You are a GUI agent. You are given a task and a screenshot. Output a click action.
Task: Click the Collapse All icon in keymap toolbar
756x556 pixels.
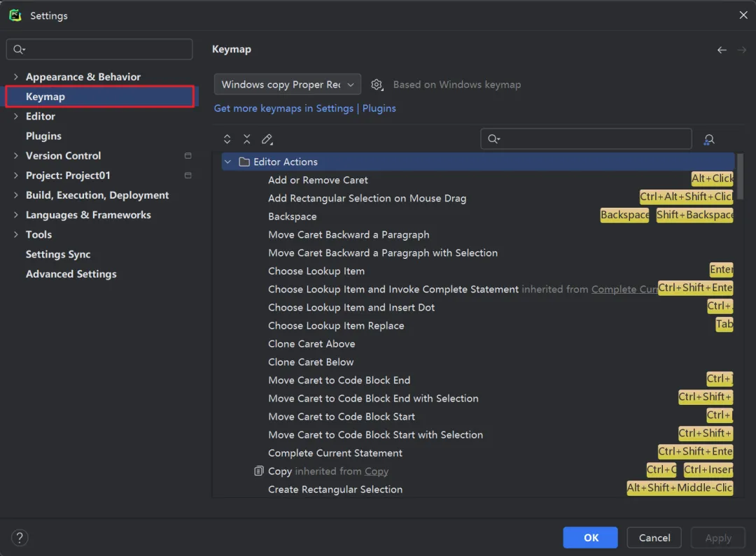(x=246, y=139)
